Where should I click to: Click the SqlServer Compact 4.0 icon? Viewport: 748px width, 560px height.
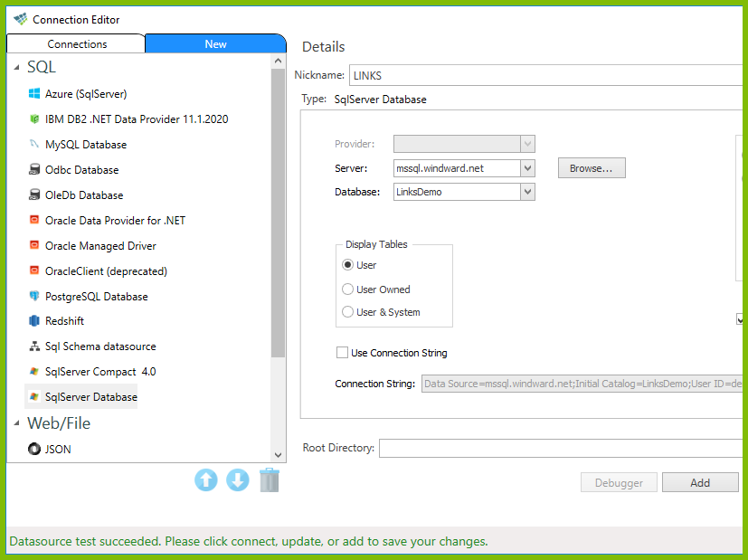tap(34, 371)
